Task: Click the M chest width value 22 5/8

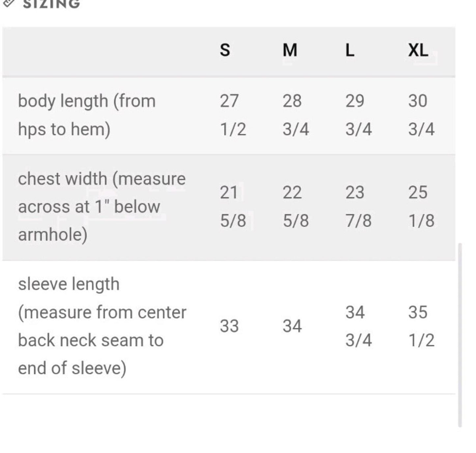Action: click(295, 207)
